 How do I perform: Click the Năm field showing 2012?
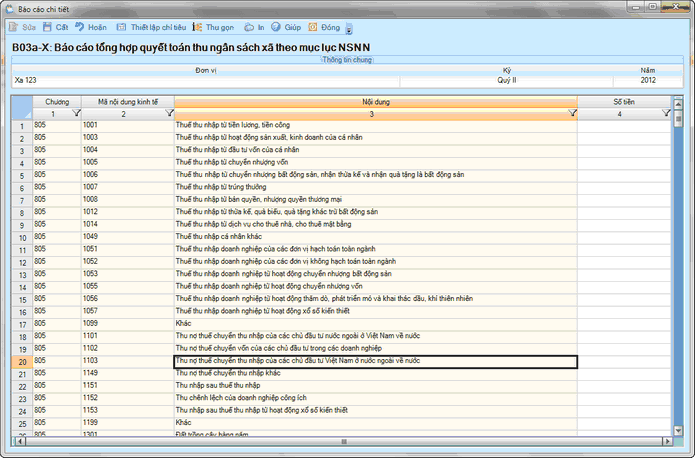pyautogui.click(x=648, y=80)
